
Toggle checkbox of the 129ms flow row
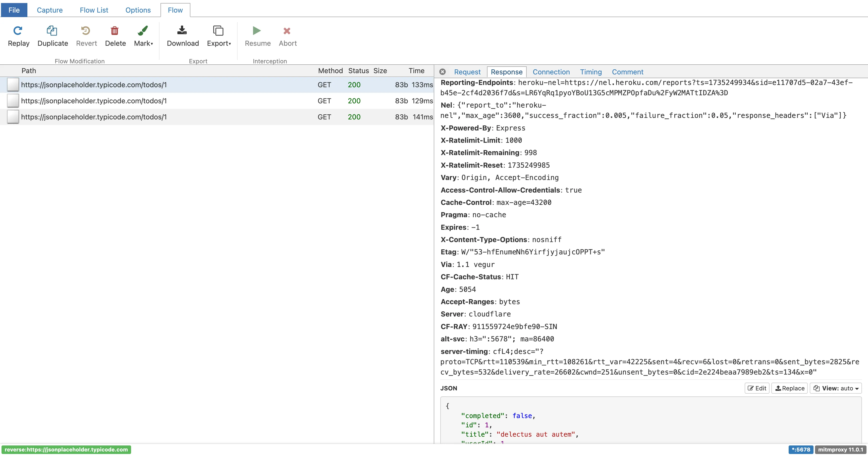pyautogui.click(x=13, y=101)
